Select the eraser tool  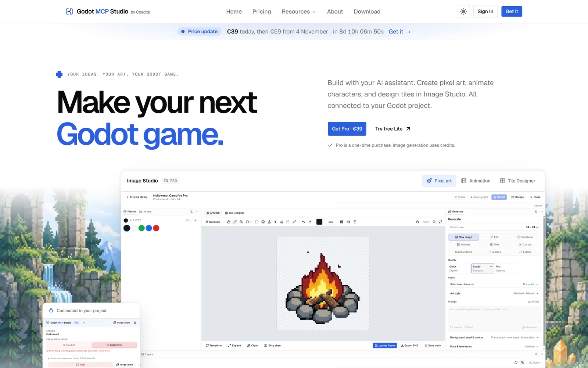click(x=282, y=222)
